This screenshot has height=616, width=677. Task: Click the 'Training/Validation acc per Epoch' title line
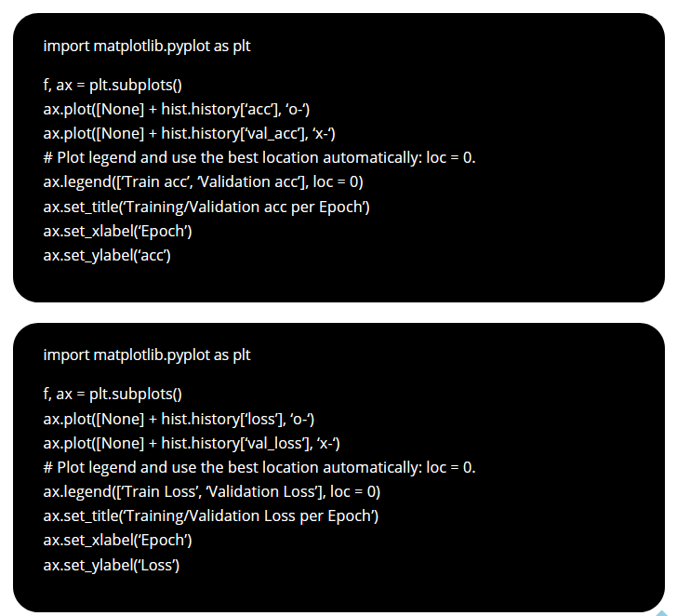click(206, 207)
